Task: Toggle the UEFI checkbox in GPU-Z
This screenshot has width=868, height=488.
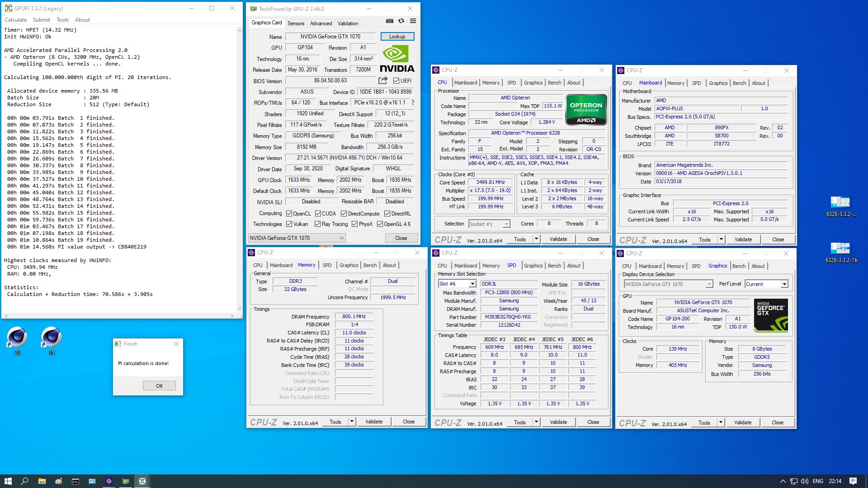Action: pyautogui.click(x=396, y=81)
